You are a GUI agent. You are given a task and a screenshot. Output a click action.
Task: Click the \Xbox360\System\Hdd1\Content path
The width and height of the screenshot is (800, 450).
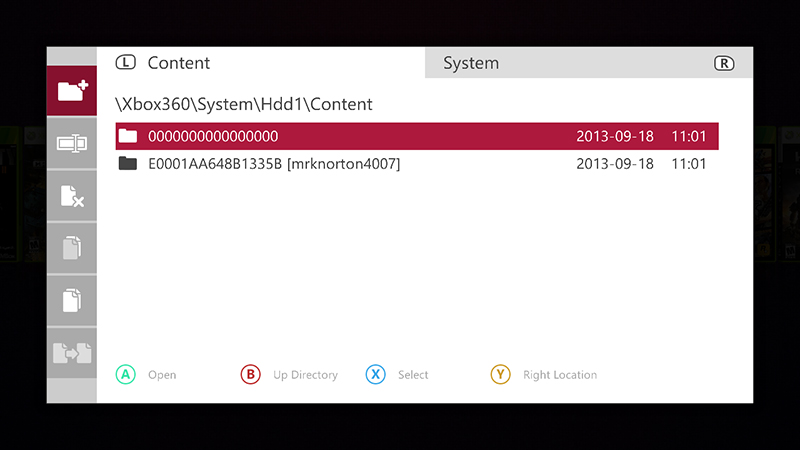click(x=244, y=104)
